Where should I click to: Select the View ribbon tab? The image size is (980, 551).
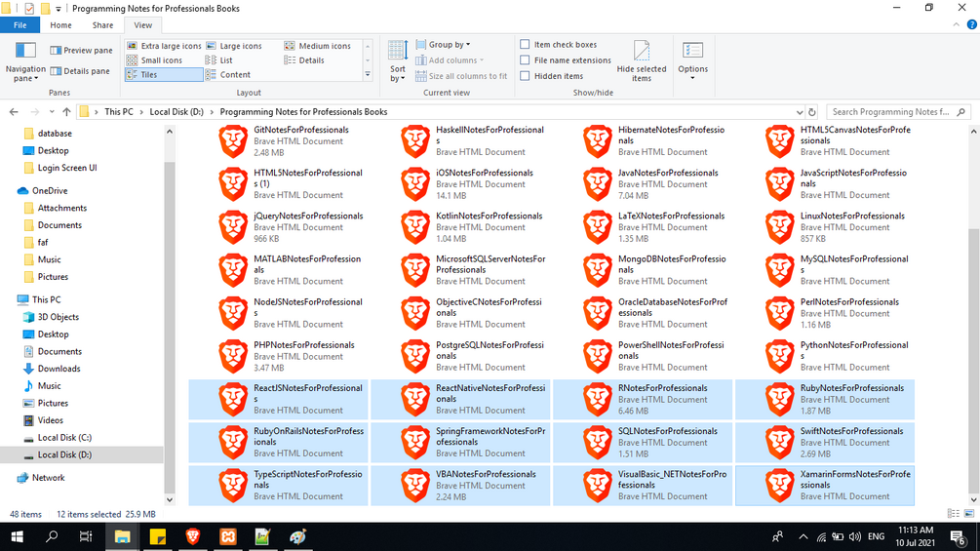pyautogui.click(x=142, y=25)
